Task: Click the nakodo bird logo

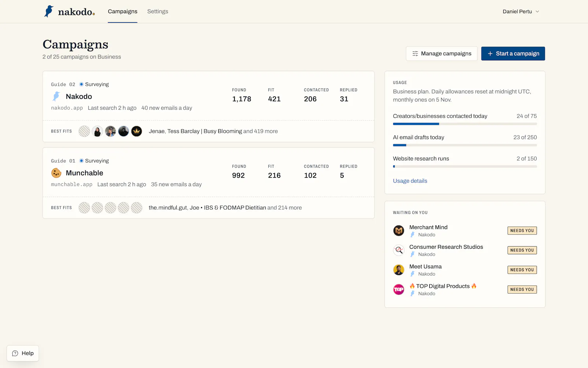Action: [x=49, y=11]
